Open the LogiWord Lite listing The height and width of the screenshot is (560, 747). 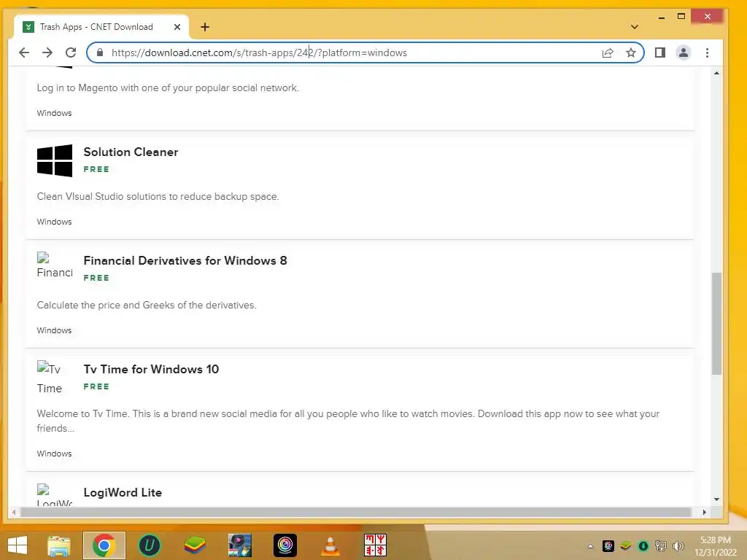[123, 492]
